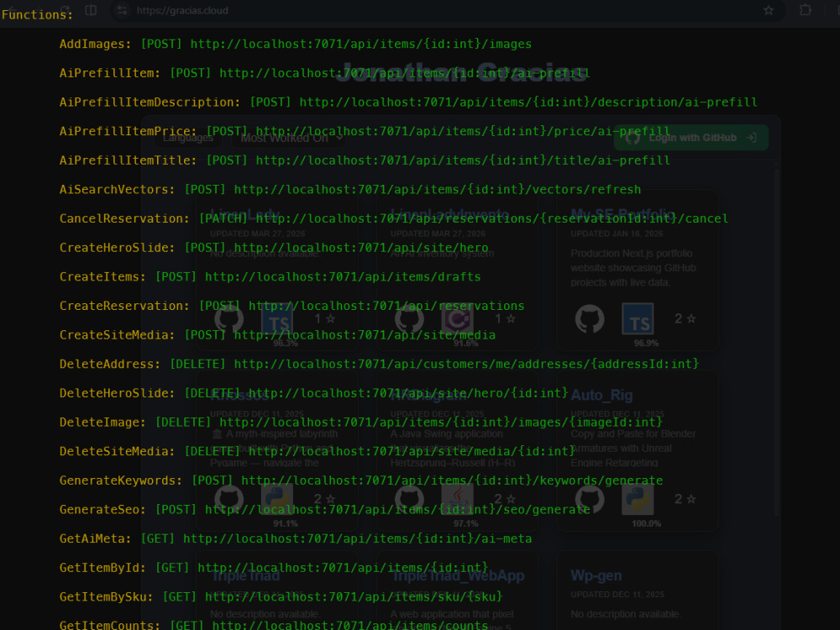The height and width of the screenshot is (630, 840).
Task: Click the GitHub icon beside the Java icon
Action: [x=409, y=499]
